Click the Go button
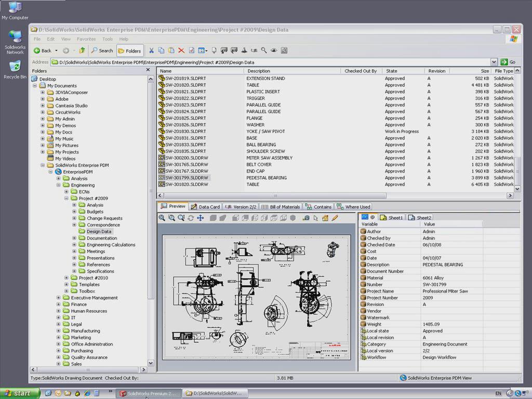 (x=508, y=62)
